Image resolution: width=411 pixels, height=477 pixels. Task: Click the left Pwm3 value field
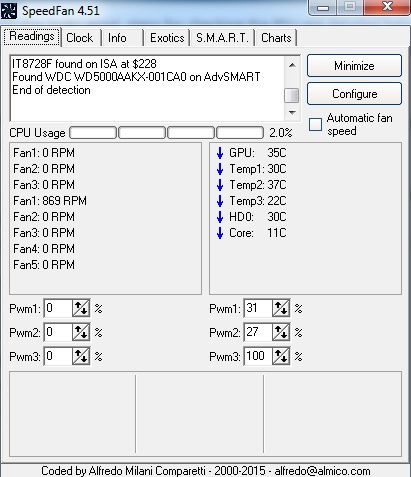[58, 356]
